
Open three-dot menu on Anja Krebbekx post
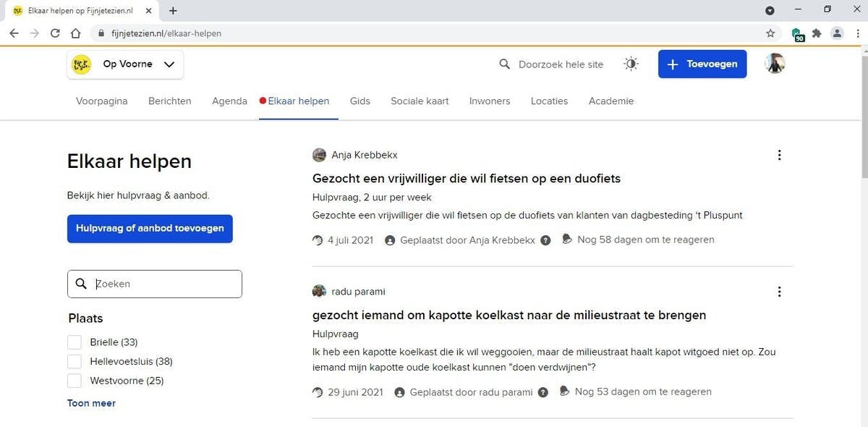coord(779,155)
